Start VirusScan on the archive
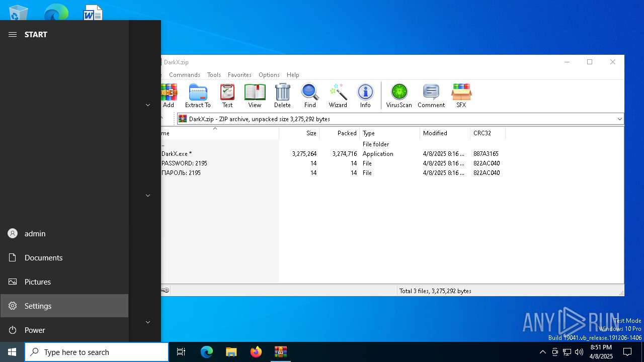The width and height of the screenshot is (644, 362). tap(399, 96)
